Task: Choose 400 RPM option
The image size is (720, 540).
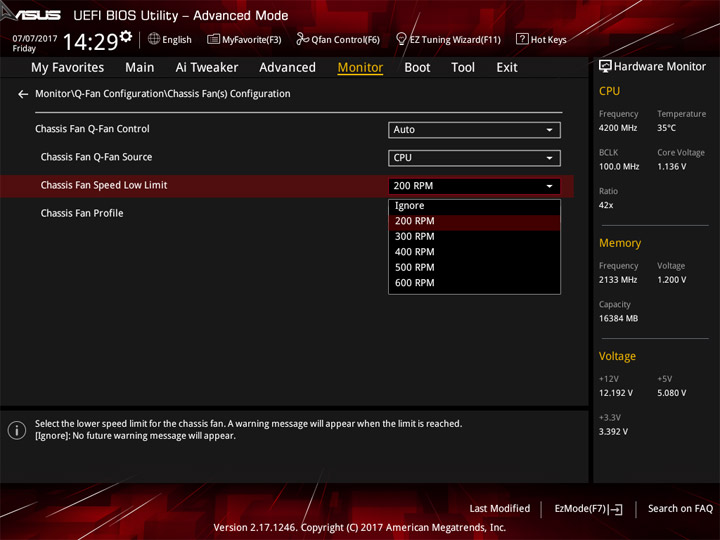Action: (x=474, y=252)
